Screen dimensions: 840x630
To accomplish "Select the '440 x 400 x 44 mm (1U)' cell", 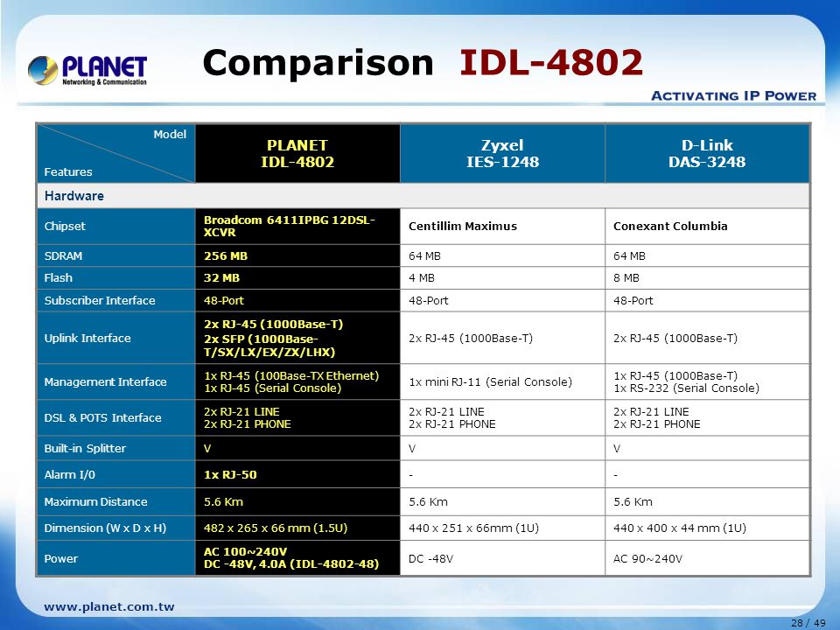I will (707, 528).
